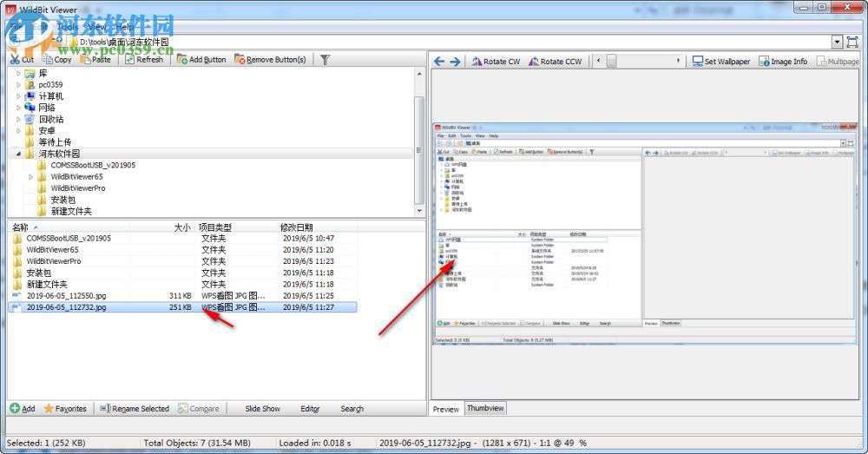The height and width of the screenshot is (454, 868).
Task: Collapse the 河东软件园 tree node
Action: 18,154
